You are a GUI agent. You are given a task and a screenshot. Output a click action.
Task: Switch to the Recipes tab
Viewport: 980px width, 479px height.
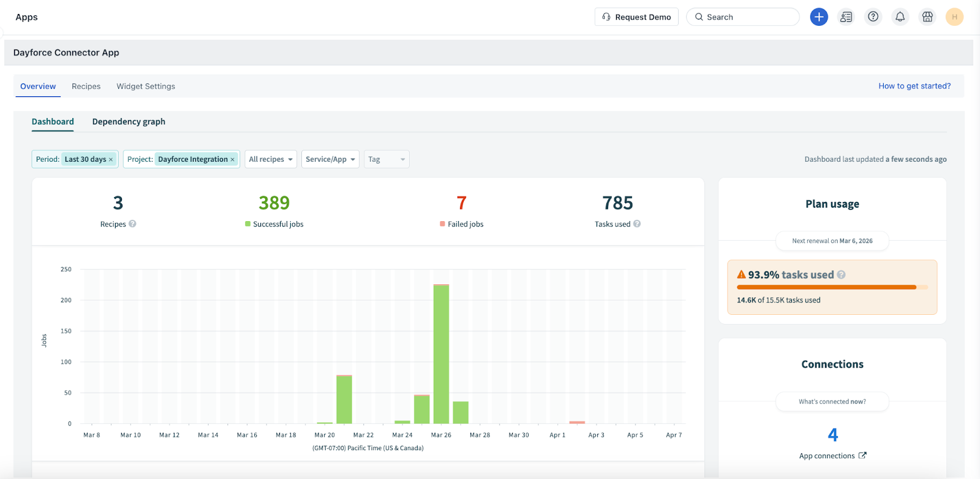click(86, 86)
